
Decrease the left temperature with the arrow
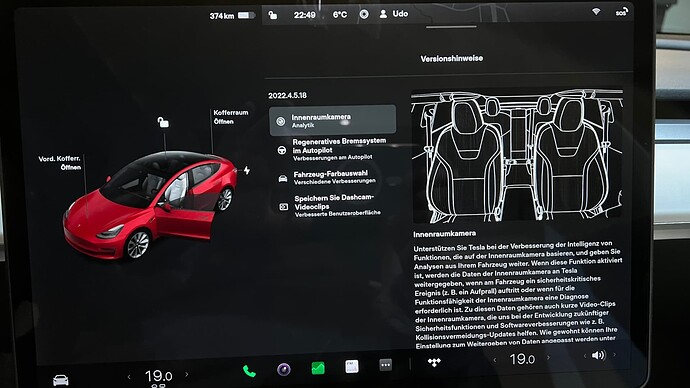(x=129, y=377)
